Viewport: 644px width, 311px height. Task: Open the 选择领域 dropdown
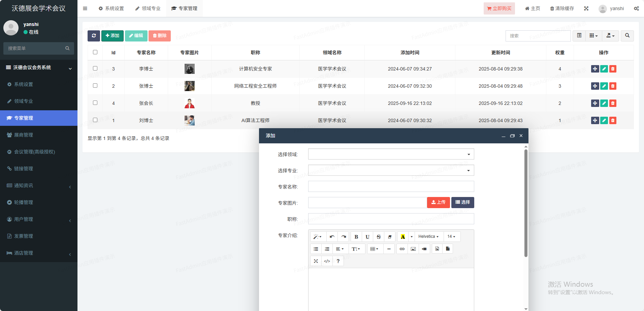(391, 154)
